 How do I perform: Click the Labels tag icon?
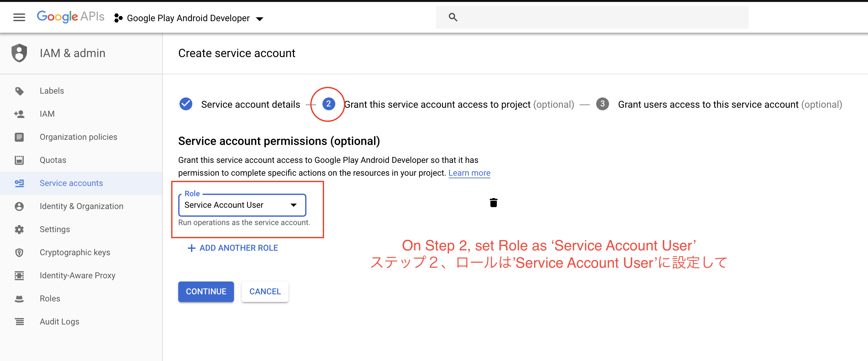tap(19, 91)
